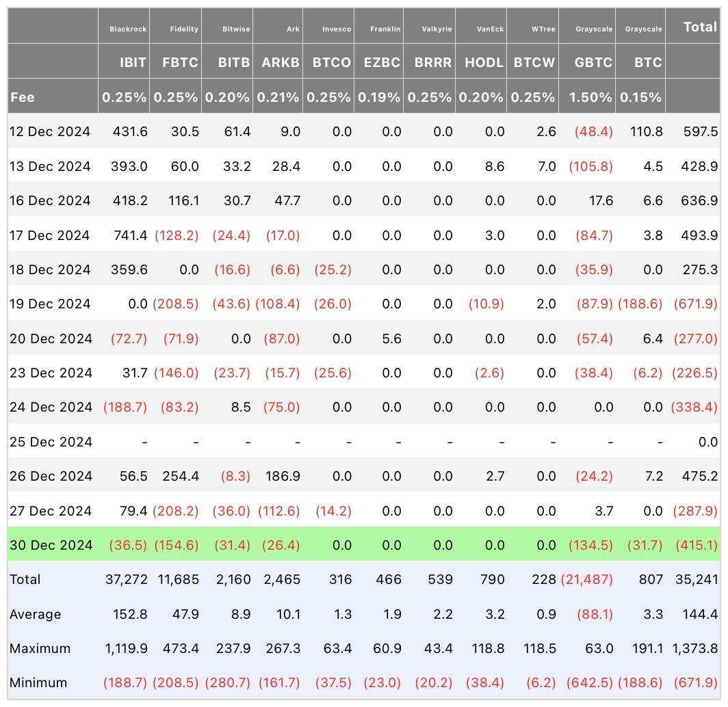
Task: Click the (415.1) total on 30 Dec row
Action: pyautogui.click(x=697, y=545)
